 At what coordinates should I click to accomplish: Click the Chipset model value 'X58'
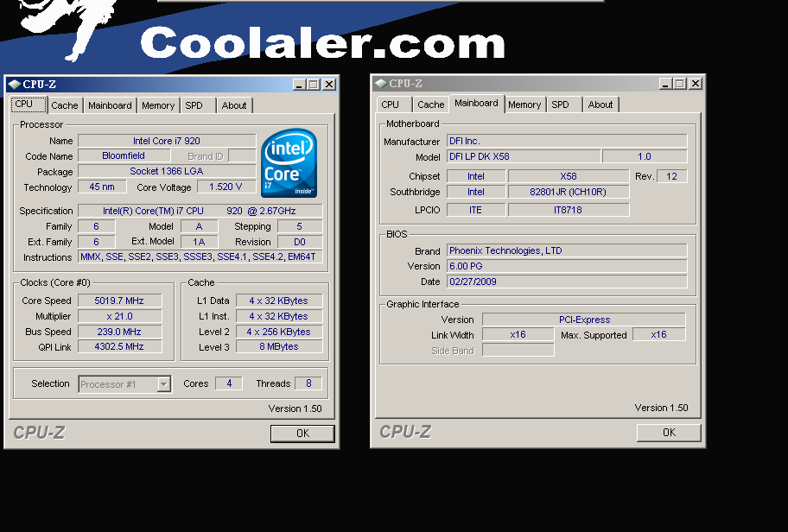pyautogui.click(x=569, y=176)
